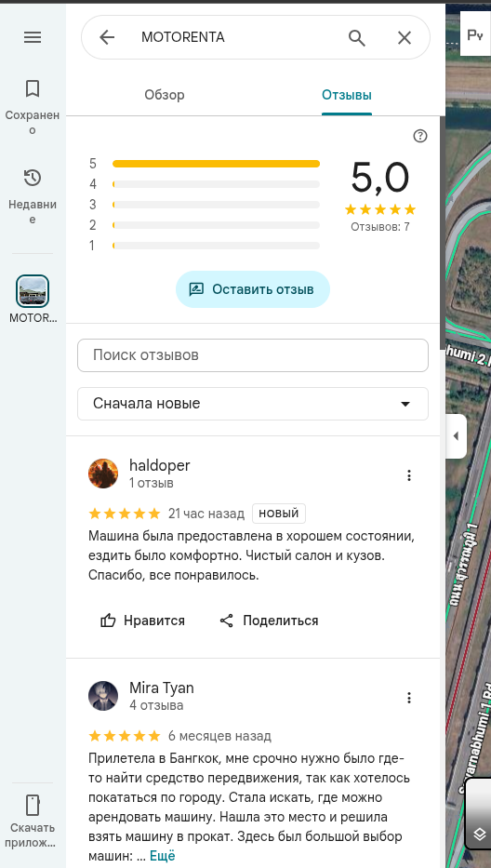
Task: Clear search with X icon
Action: click(x=405, y=37)
